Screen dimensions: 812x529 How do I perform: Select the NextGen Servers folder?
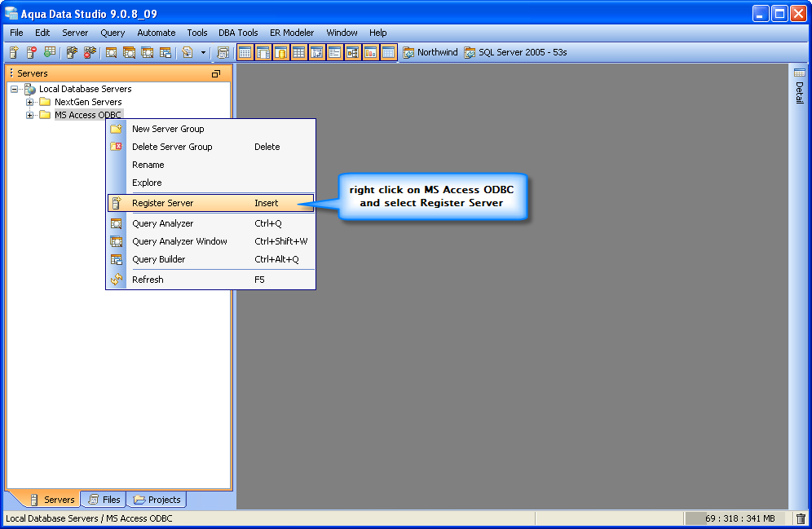click(x=88, y=102)
